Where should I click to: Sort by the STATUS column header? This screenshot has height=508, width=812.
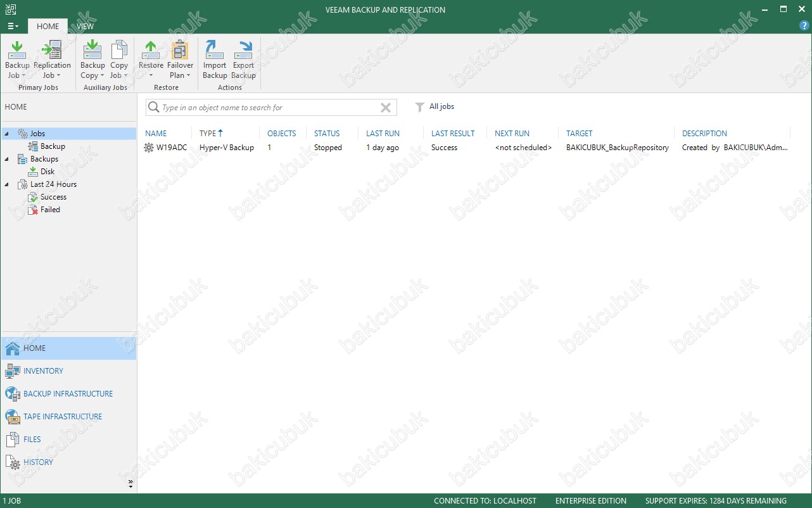point(327,134)
